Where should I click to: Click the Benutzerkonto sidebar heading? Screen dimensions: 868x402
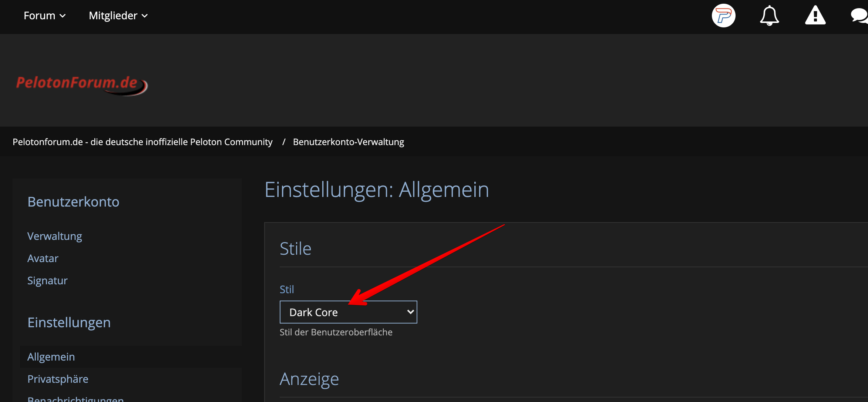[x=73, y=202]
